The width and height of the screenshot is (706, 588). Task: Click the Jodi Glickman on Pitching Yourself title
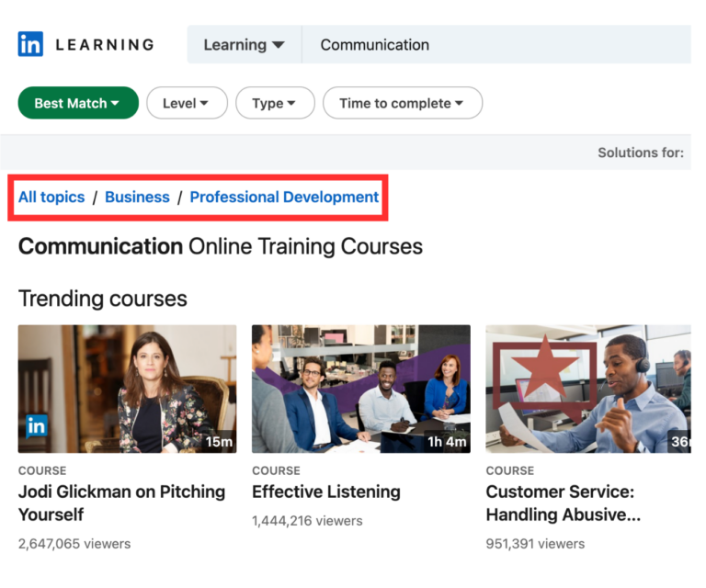pyautogui.click(x=121, y=503)
